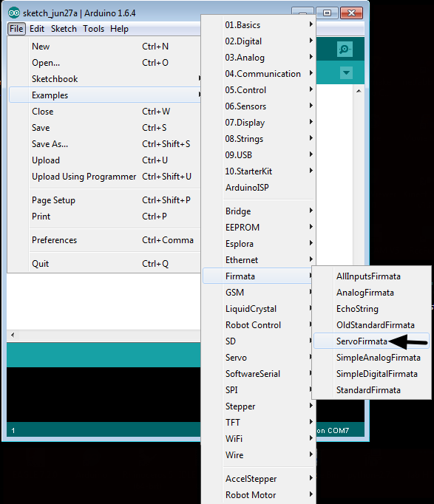The image size is (434, 504).
Task: Maximize the Arduino window
Action: [327, 13]
